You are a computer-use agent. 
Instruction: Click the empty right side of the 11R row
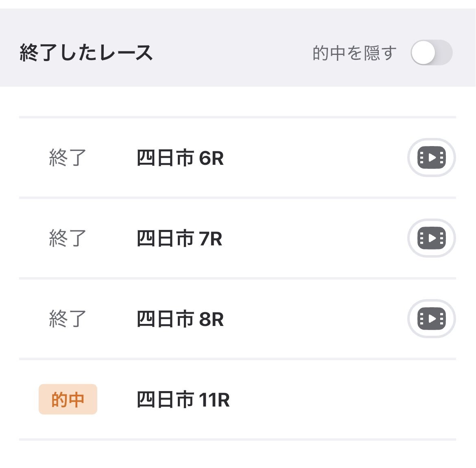[366, 400]
